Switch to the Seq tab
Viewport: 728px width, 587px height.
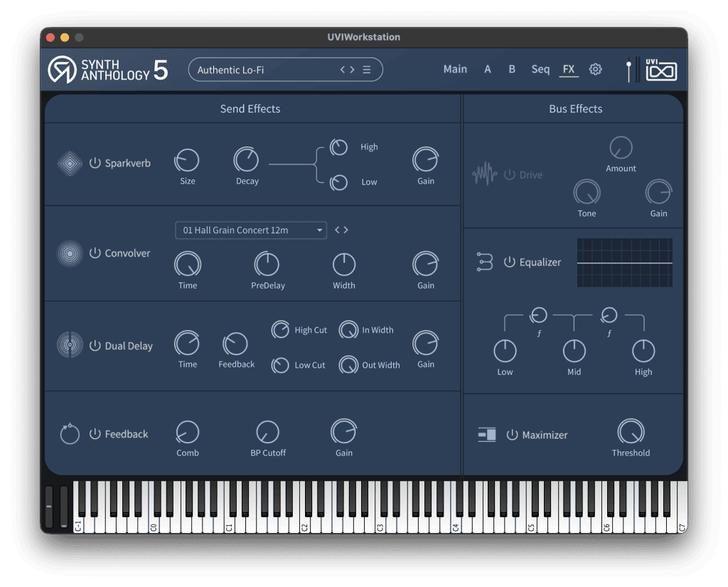click(540, 69)
